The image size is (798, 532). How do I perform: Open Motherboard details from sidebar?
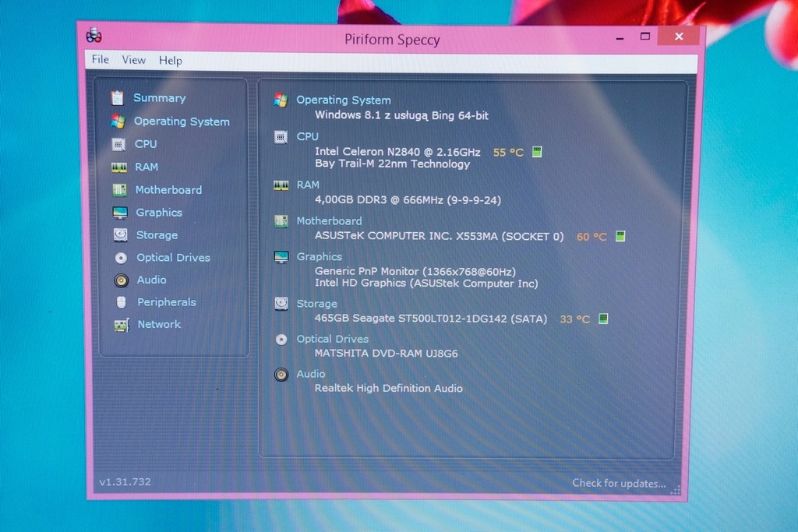click(168, 190)
